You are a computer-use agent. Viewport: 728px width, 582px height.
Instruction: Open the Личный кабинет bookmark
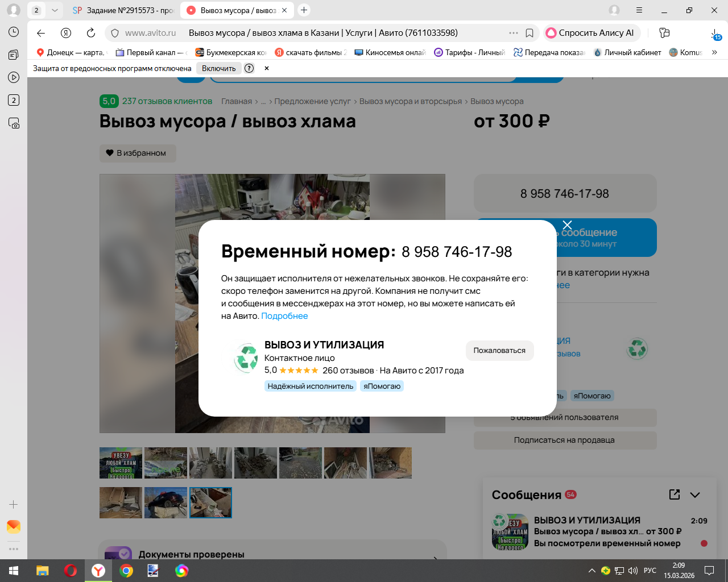point(627,52)
